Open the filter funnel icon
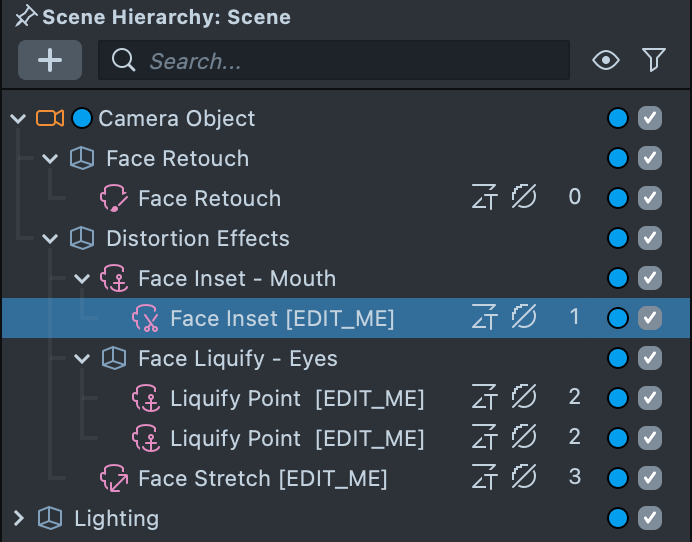The image size is (692, 542). pyautogui.click(x=654, y=61)
